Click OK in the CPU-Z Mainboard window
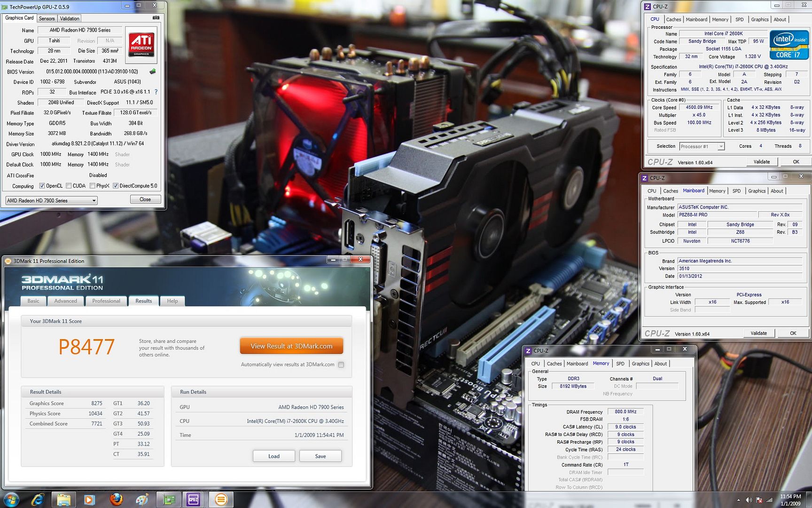The width and height of the screenshot is (812, 508). 793,333
